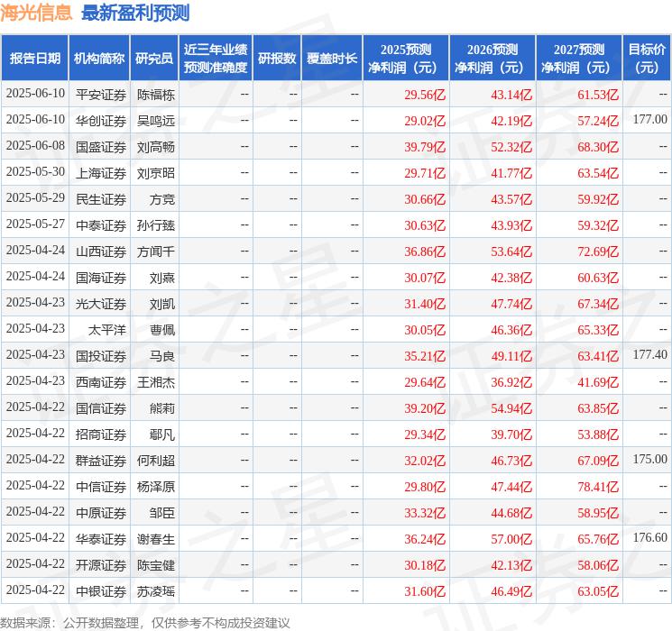This screenshot has width=672, height=631.
Task: Click the 研报数 column header
Action: (277, 58)
